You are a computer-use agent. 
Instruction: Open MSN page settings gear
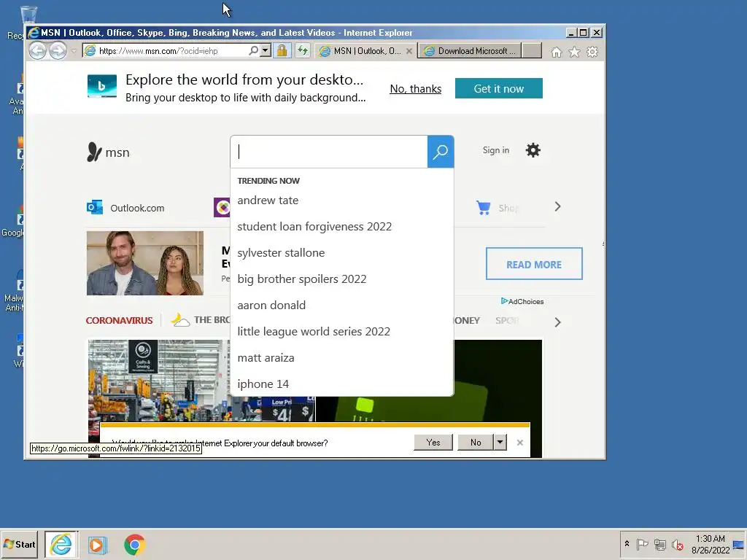pos(533,150)
